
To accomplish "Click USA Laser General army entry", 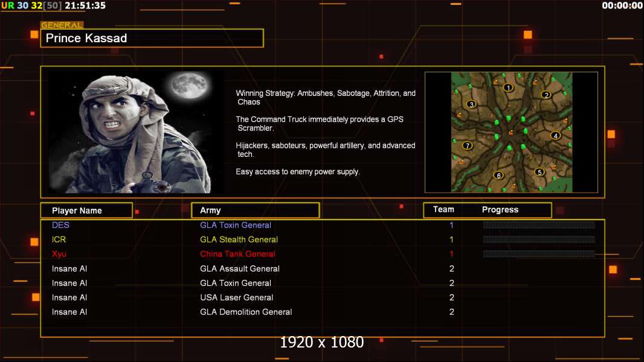I will click(x=236, y=297).
